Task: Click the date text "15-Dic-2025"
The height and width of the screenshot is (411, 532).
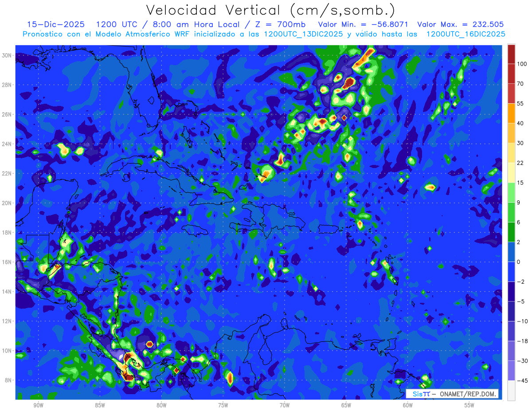Action: [x=56, y=24]
